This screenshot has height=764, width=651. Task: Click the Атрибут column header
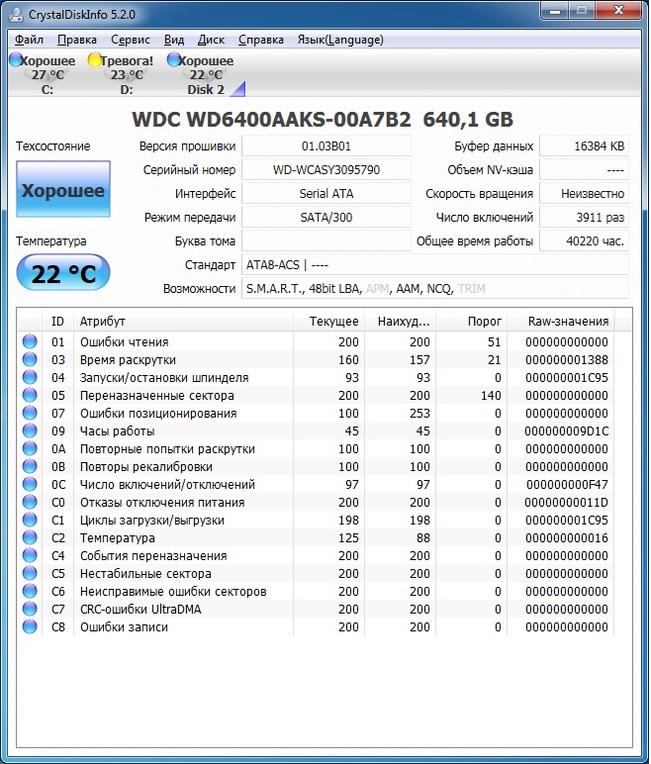coord(184,321)
